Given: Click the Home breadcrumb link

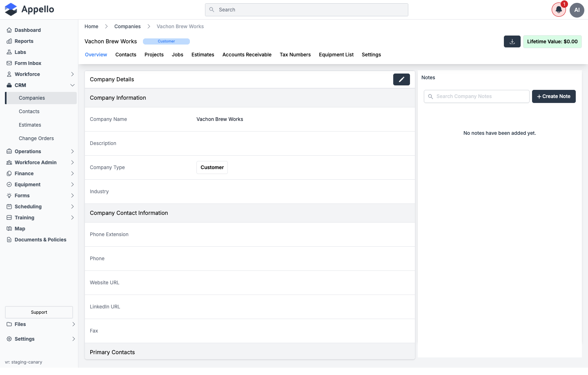Looking at the screenshot, I should (x=91, y=27).
